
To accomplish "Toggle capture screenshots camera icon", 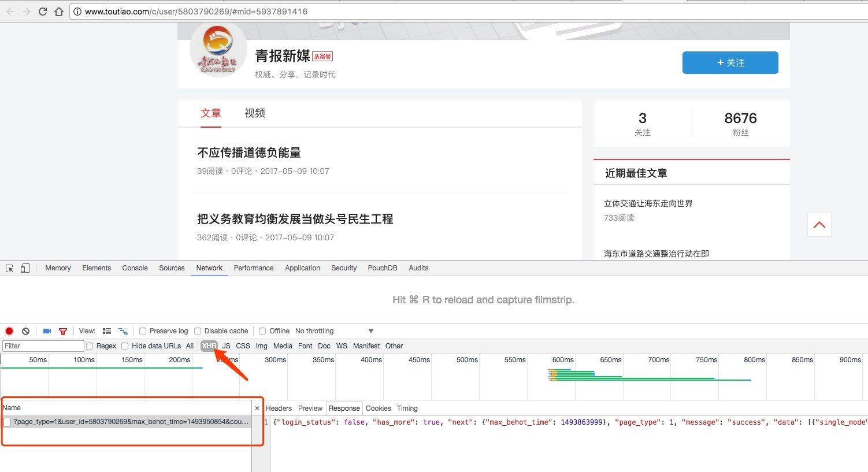I will click(x=47, y=331).
